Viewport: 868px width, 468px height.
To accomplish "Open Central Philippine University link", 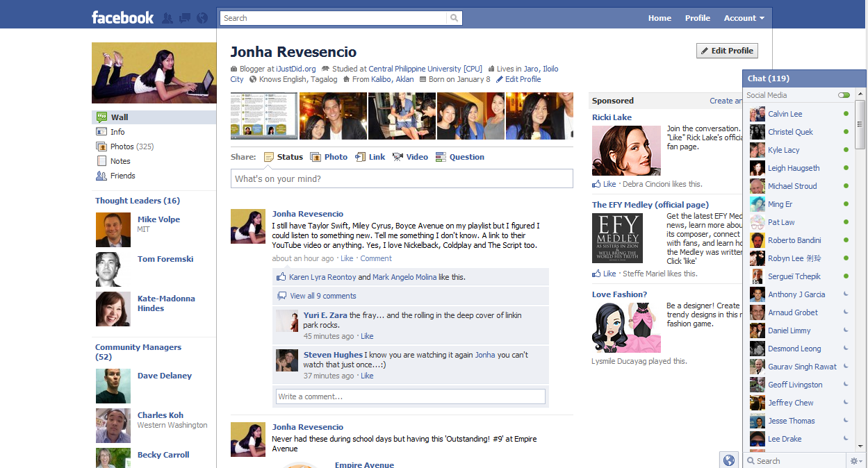I will [425, 69].
